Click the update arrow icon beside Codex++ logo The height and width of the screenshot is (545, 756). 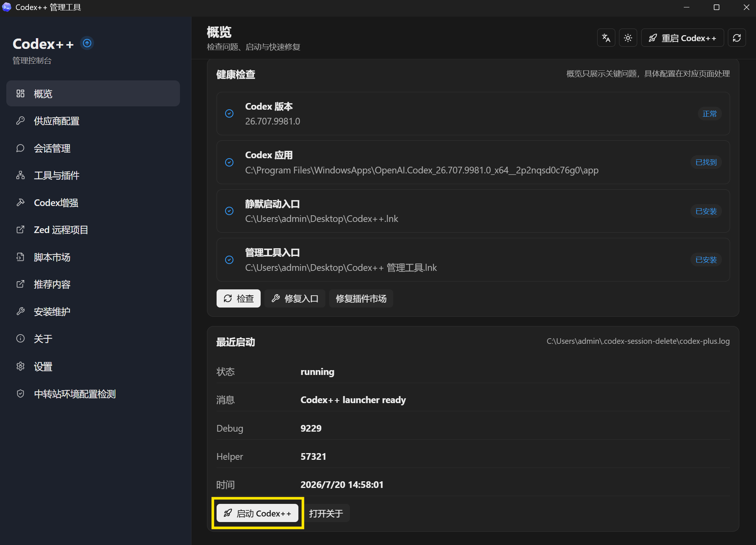(x=87, y=43)
